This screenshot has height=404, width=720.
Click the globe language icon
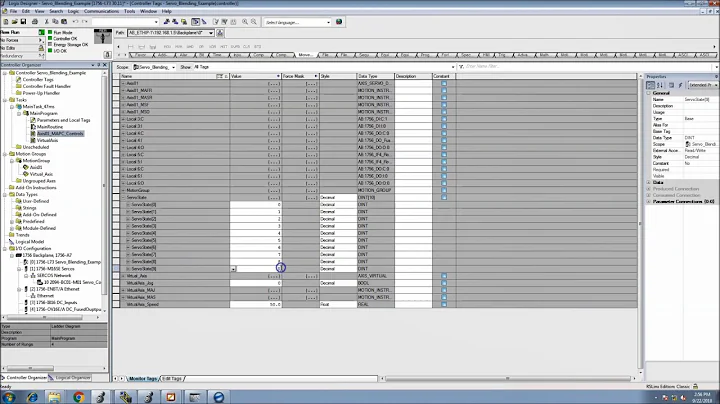pos(339,22)
